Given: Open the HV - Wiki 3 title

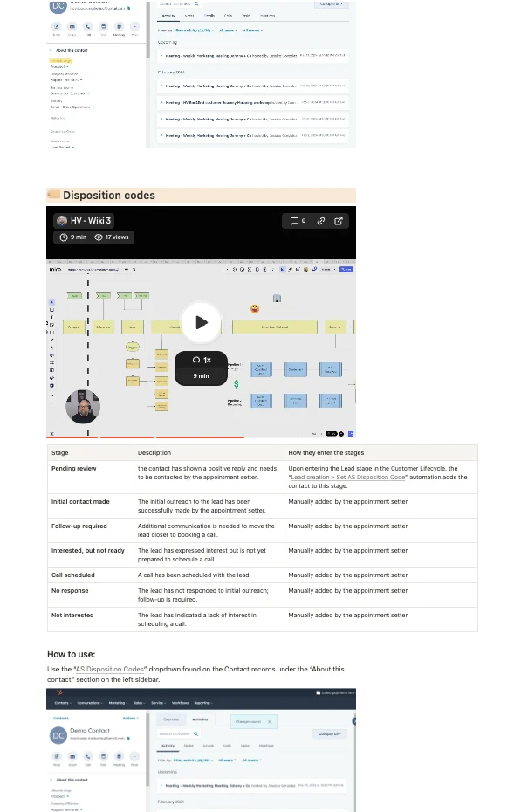Looking at the screenshot, I should (91, 221).
